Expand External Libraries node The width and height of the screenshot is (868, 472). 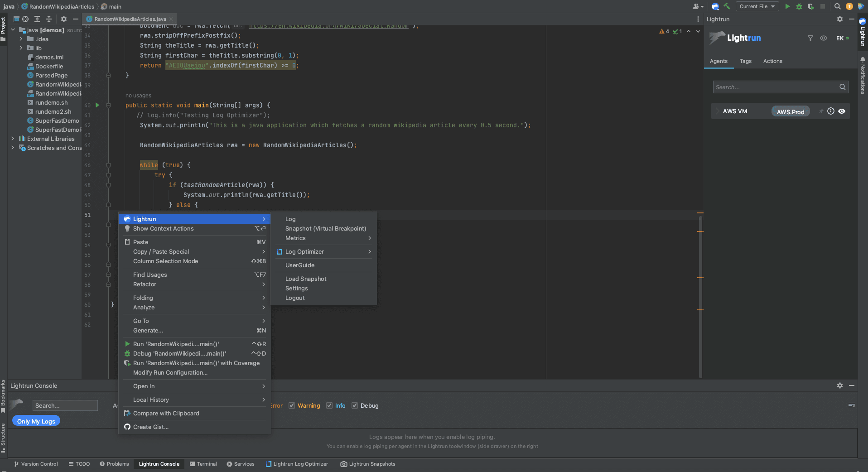coord(13,139)
